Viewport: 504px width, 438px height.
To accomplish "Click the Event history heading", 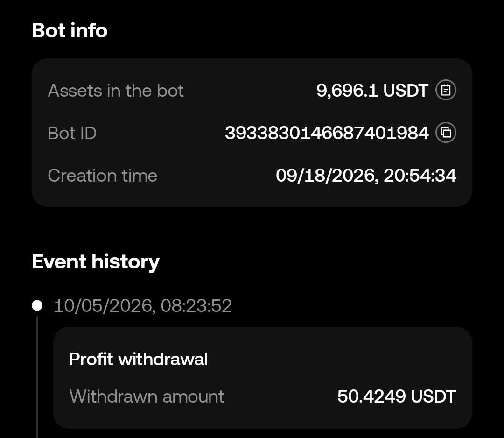I will (96, 262).
